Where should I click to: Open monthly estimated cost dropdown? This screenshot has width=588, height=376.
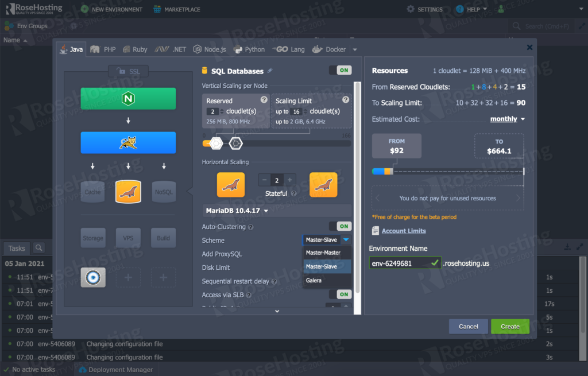[507, 119]
